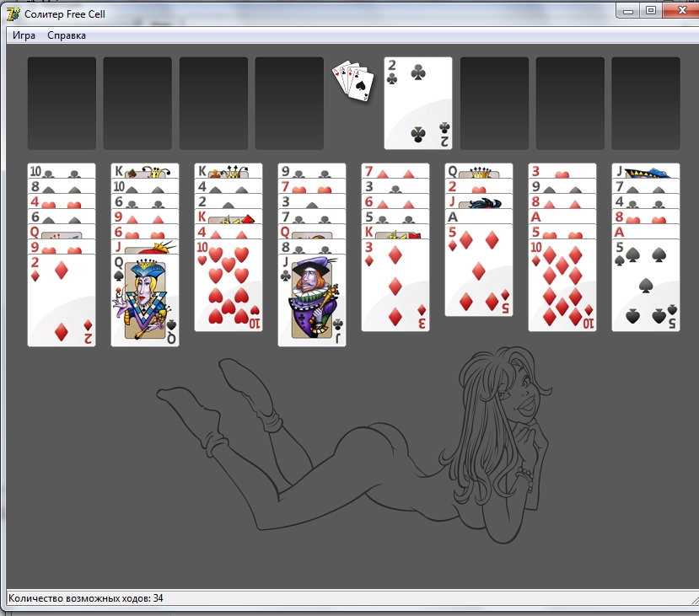Image resolution: width=699 pixels, height=616 pixels.
Task: Open the Справка menu
Action: 67,35
